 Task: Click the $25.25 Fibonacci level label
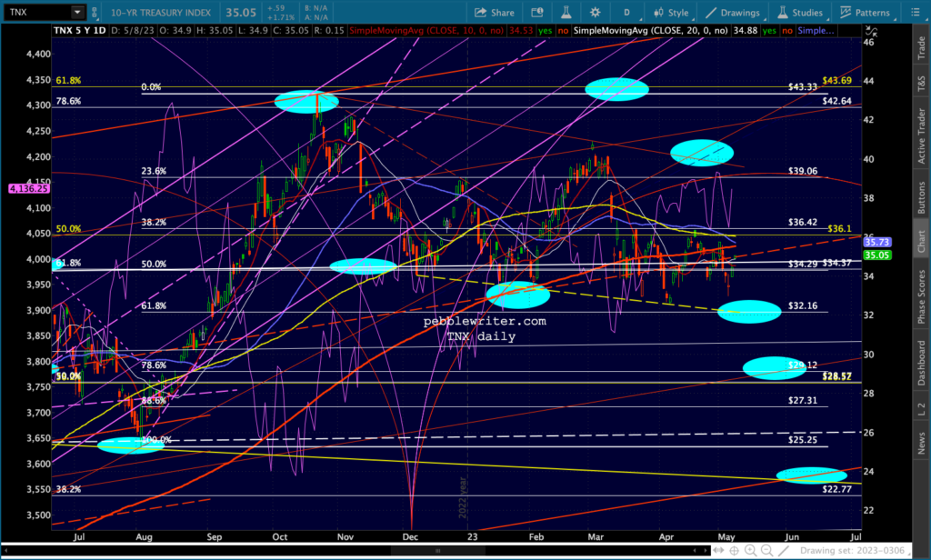[802, 440]
